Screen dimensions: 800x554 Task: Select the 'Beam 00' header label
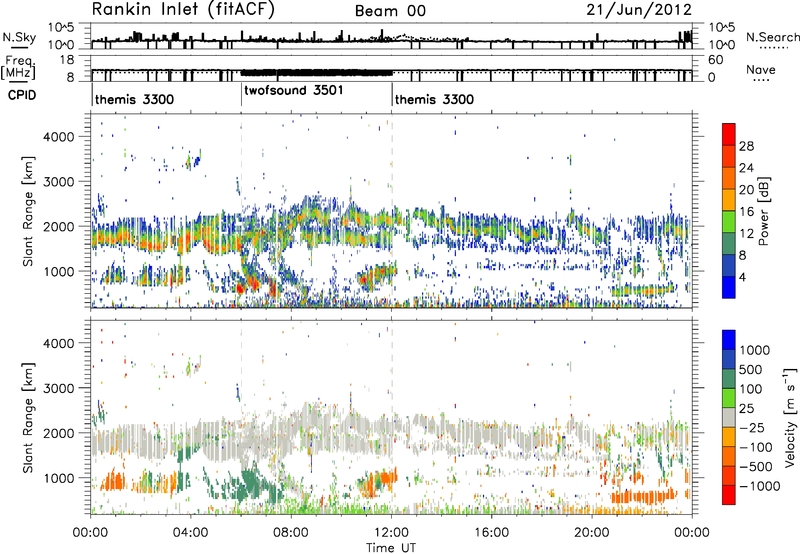point(390,11)
